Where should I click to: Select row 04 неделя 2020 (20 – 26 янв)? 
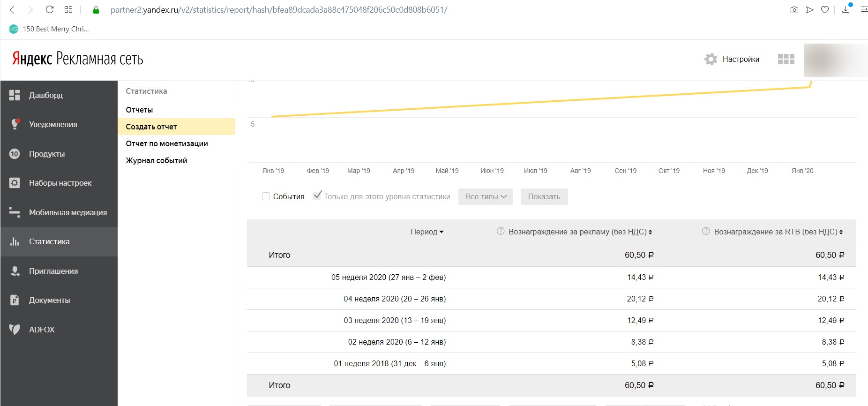pyautogui.click(x=551, y=299)
